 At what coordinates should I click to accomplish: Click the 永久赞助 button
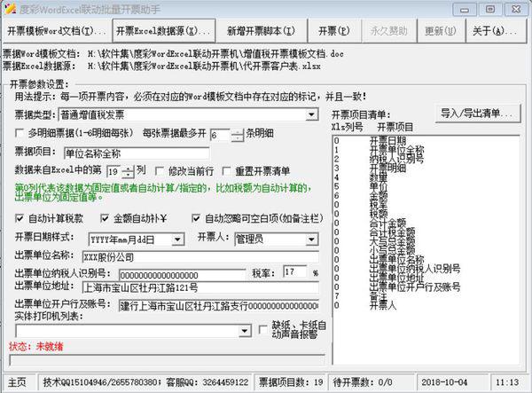[x=389, y=31]
